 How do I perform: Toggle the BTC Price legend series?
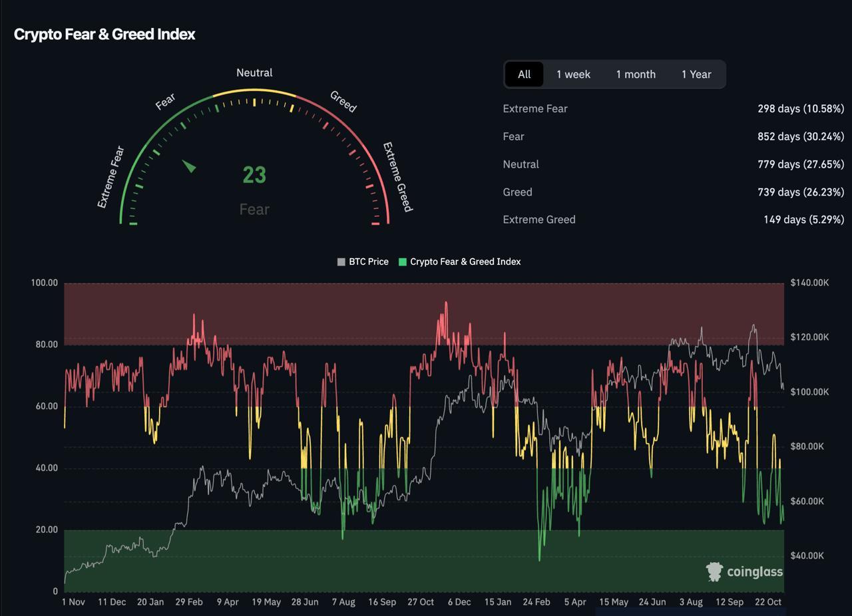point(363,262)
